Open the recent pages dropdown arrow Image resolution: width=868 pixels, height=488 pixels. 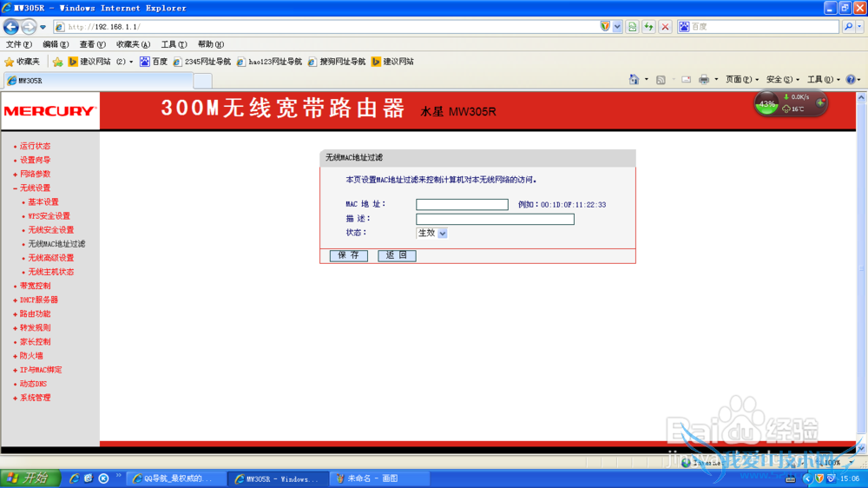(x=43, y=27)
